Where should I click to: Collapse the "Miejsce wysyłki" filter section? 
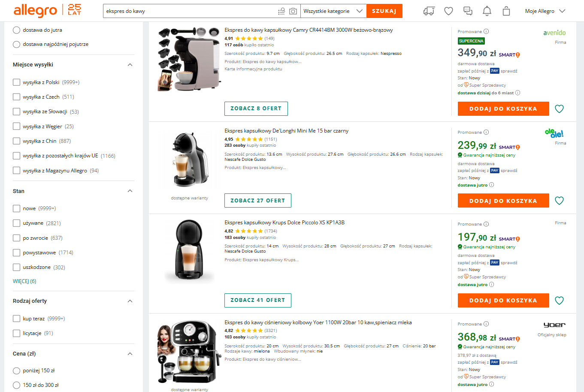click(x=130, y=65)
